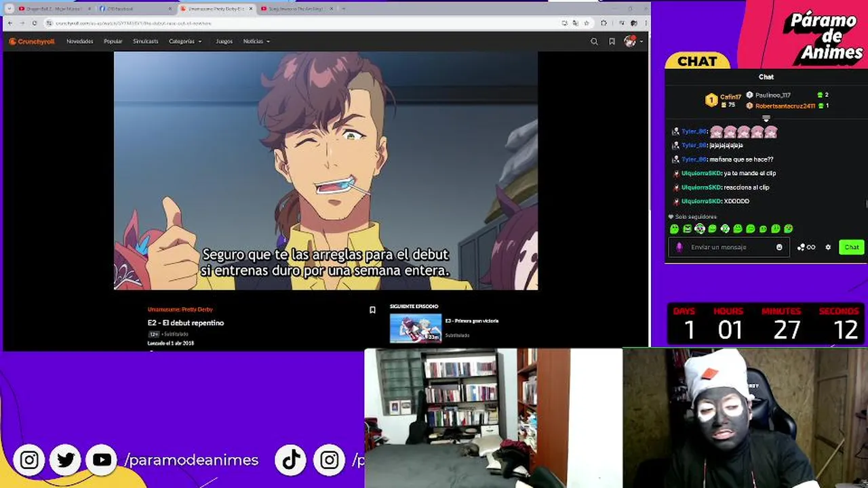This screenshot has width=868, height=488.
Task: Open the Crunchyroll profile avatar menu
Action: [x=631, y=41]
